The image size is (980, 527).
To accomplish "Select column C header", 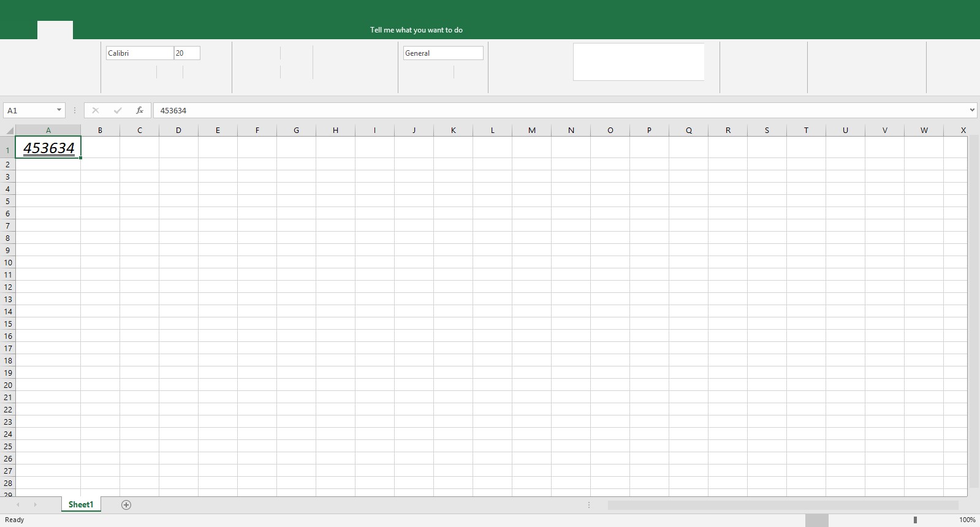I will point(140,131).
